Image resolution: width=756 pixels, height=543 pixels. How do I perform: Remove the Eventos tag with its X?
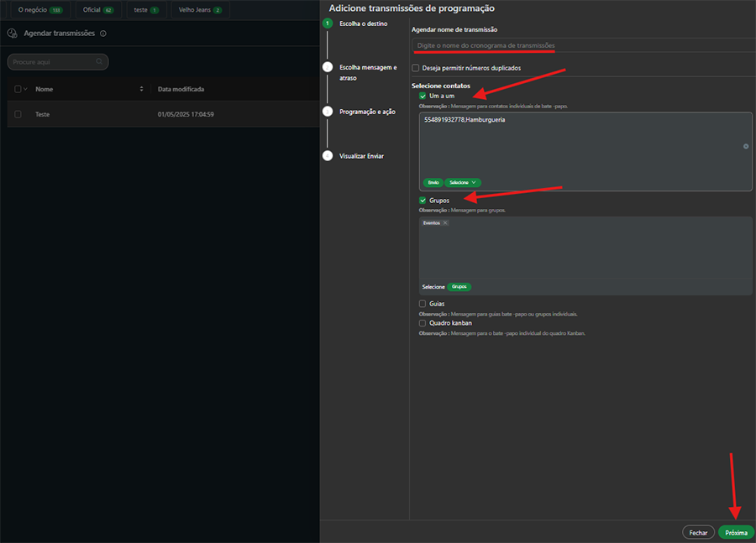(x=445, y=223)
